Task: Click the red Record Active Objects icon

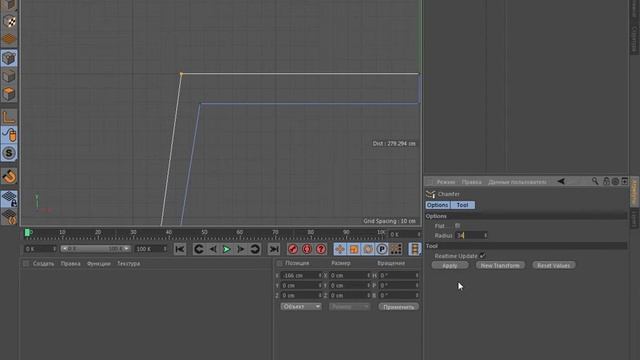Action: tap(293, 249)
